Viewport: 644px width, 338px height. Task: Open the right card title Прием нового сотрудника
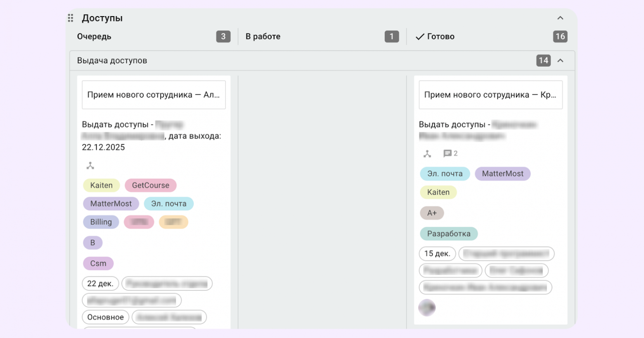tap(490, 95)
